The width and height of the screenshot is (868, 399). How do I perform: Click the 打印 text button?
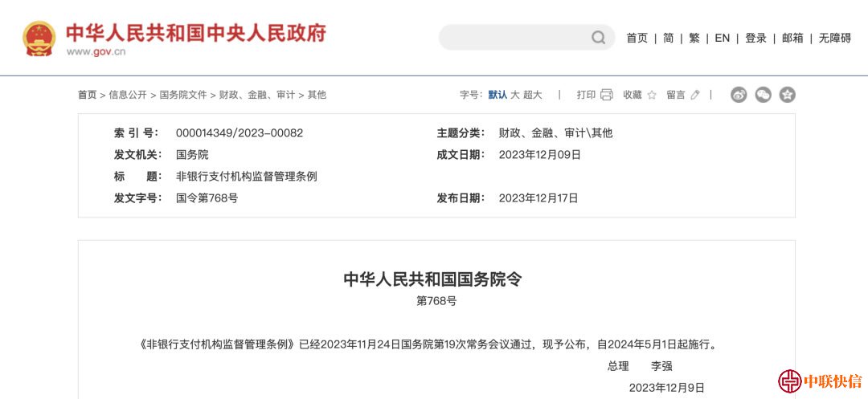point(586,95)
